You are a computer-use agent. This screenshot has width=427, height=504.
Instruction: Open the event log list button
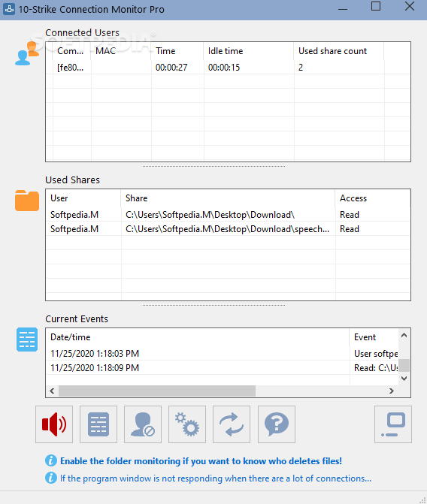(x=98, y=424)
